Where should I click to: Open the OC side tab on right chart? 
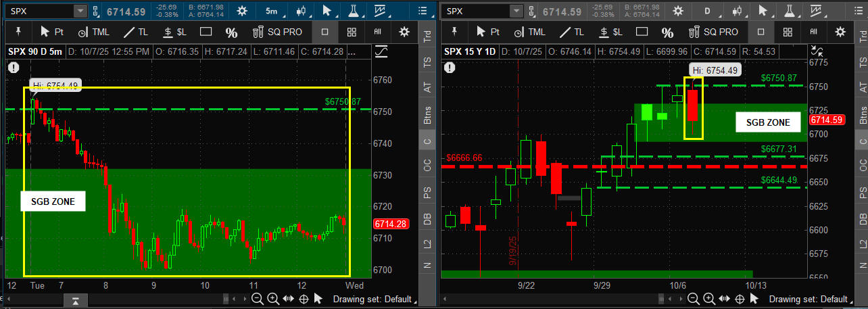point(863,164)
